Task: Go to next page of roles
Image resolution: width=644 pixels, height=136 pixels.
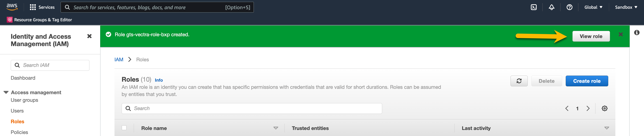Action: 588,108
